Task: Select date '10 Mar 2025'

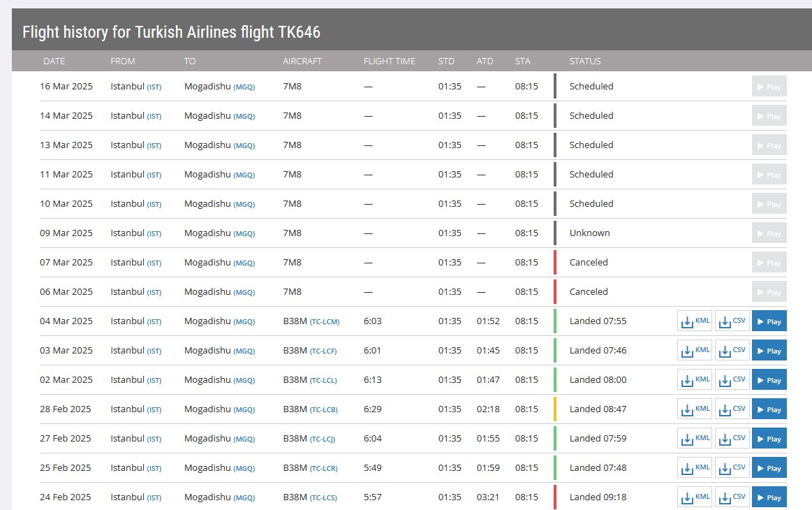Action: (x=66, y=204)
